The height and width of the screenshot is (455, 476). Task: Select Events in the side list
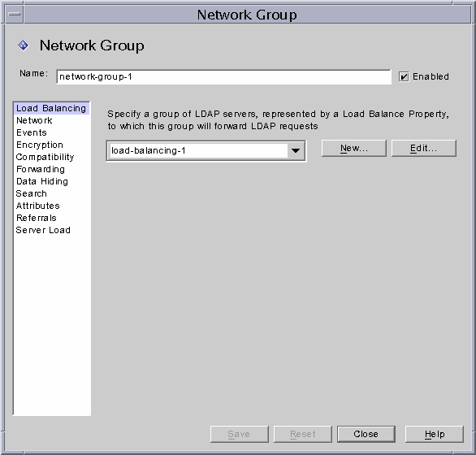(x=52, y=132)
